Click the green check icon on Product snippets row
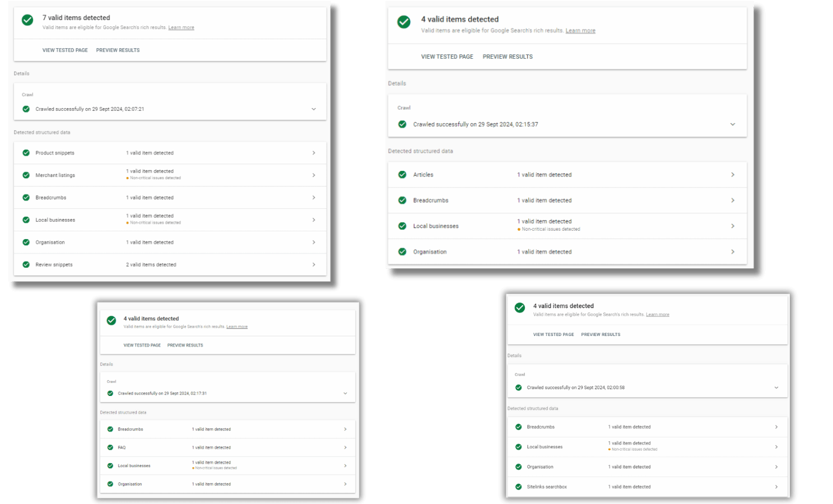Viewport: 833px width, 504px height. [26, 153]
